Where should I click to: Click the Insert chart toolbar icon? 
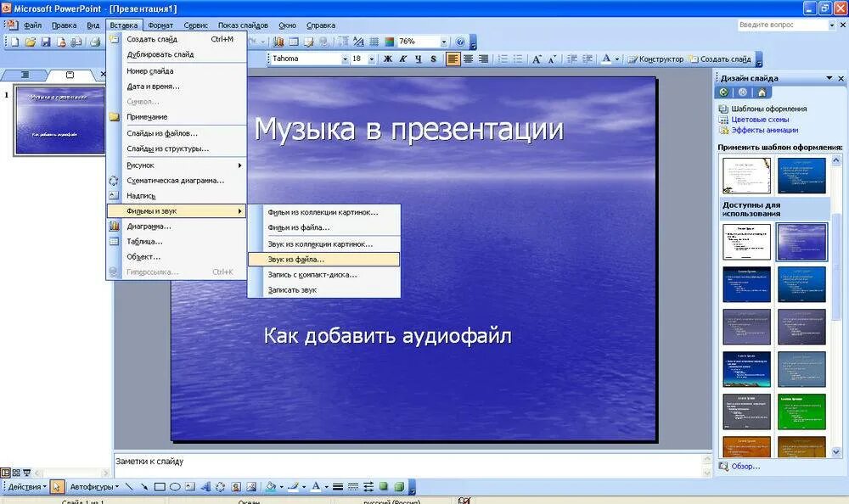pos(278,42)
